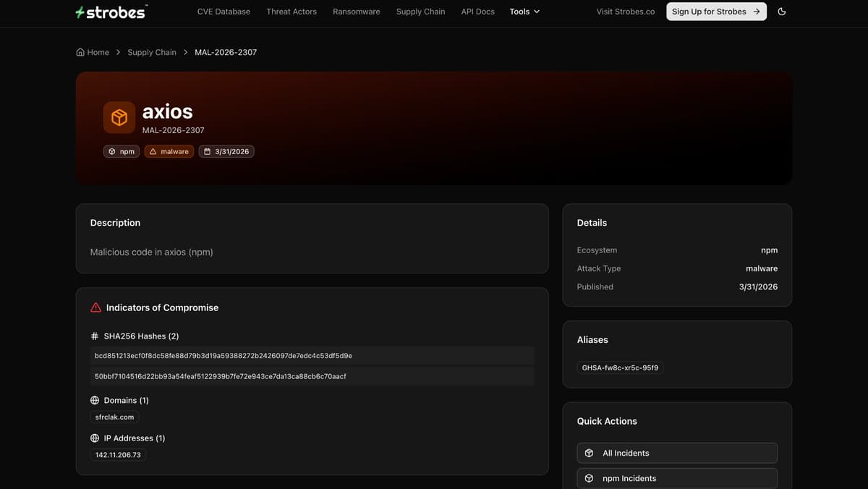Toggle dark mode moon icon
Image resolution: width=868 pixels, height=489 pixels.
[782, 12]
